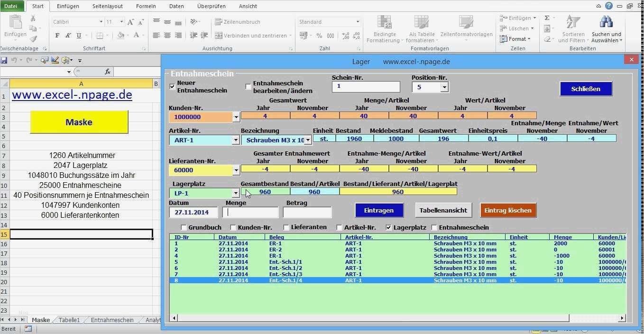Click the Menge input field
This screenshot has height=334, width=644.
[250, 212]
